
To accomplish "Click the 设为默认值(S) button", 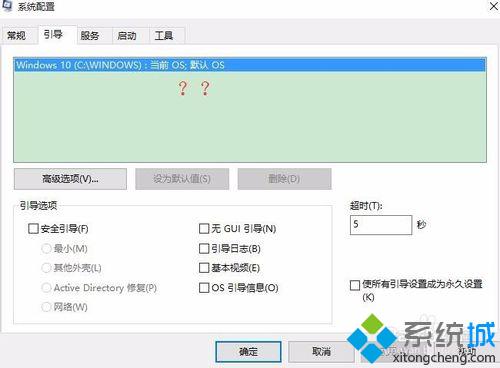I will pos(182,179).
